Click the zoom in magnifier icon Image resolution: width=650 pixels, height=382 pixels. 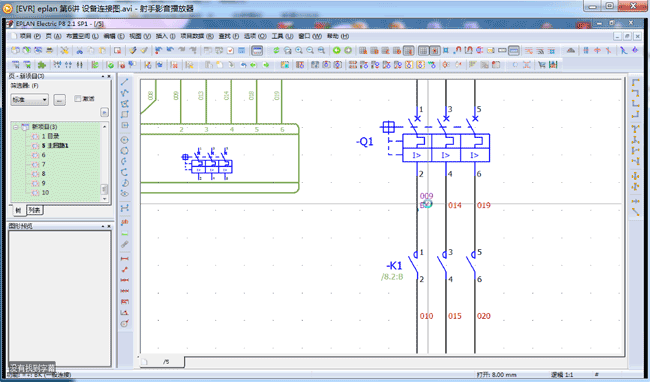coord(299,51)
